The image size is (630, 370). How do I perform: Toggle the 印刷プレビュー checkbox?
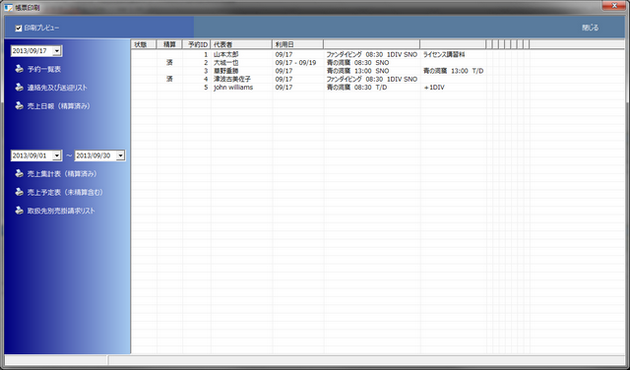point(18,28)
